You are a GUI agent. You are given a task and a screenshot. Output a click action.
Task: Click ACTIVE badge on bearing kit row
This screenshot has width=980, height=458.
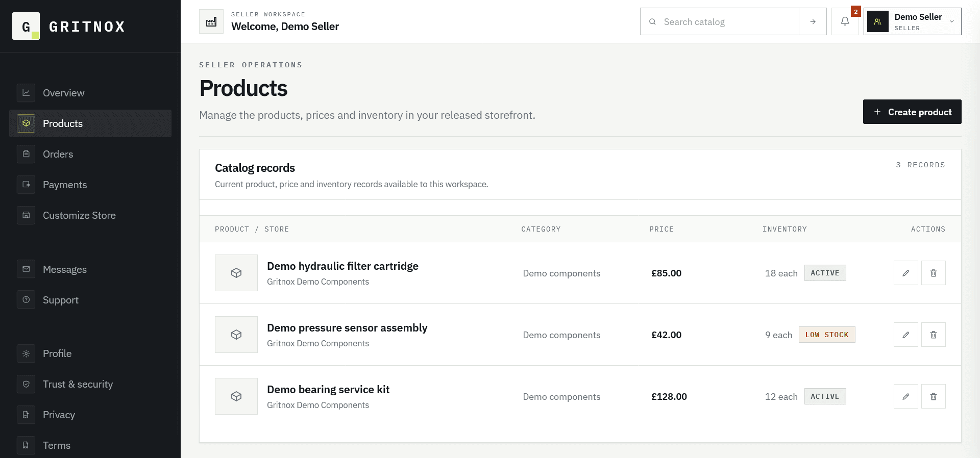point(825,396)
